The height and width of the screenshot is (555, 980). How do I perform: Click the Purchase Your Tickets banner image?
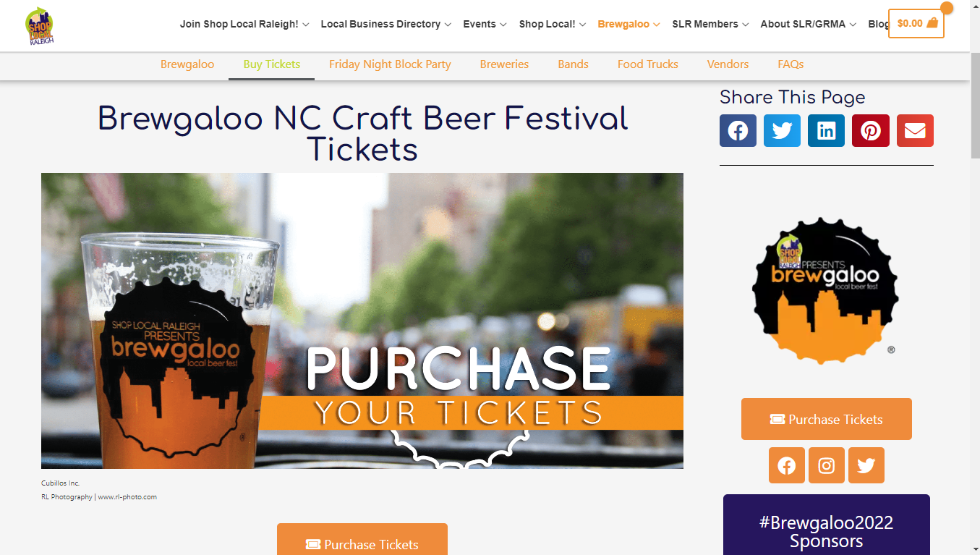click(362, 321)
